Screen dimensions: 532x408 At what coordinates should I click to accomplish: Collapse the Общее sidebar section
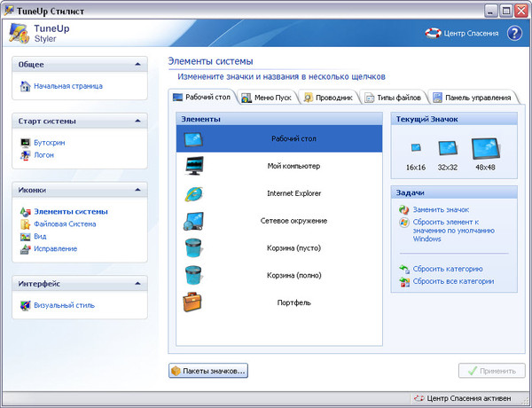(137, 64)
